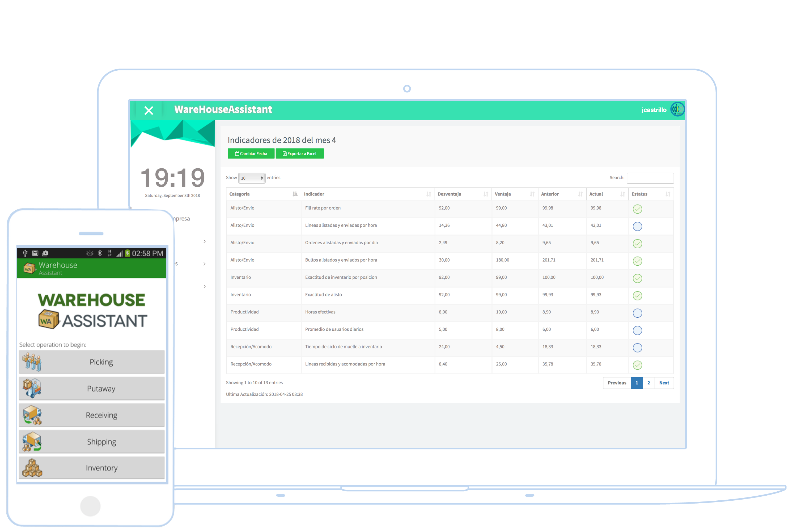Click 'Saturday, September 8th 2018' date
Image resolution: width=797 pixels, height=532 pixels.
tap(172, 195)
